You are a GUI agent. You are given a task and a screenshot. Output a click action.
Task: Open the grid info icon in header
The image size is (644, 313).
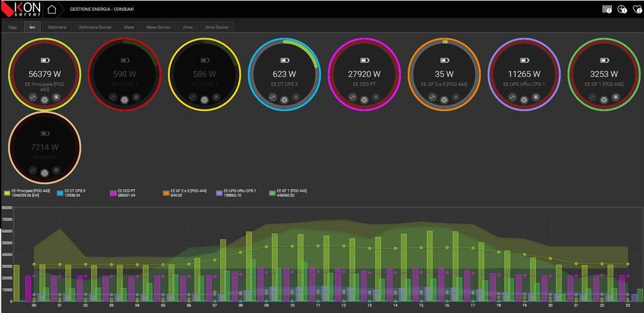(x=607, y=9)
